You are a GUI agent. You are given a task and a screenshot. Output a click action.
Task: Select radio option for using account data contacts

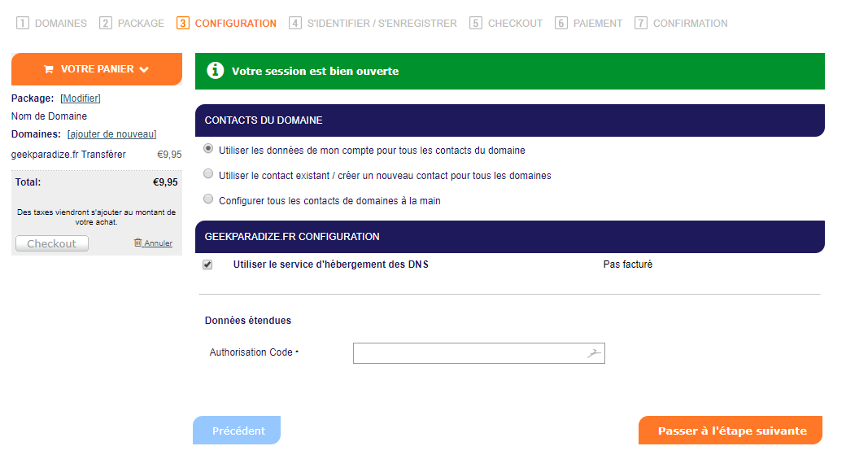208,148
